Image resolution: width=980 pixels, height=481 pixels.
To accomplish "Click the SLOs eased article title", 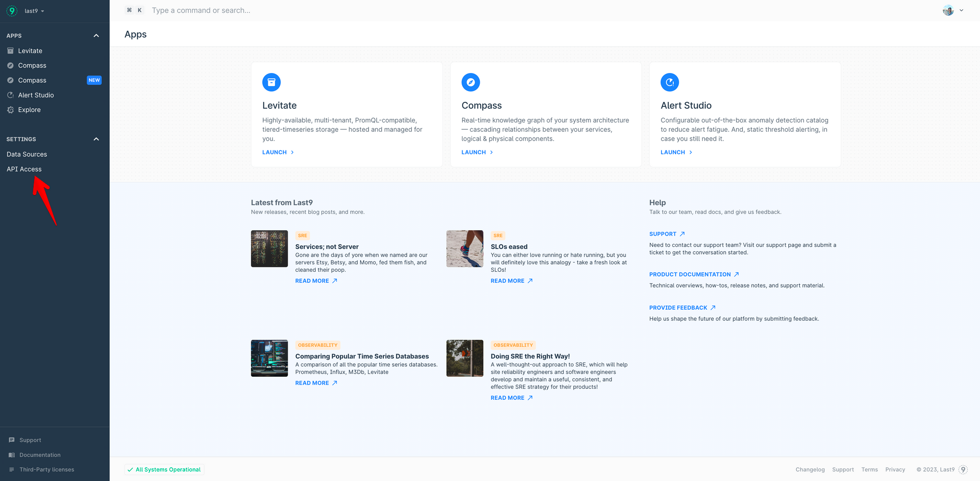I will pyautogui.click(x=509, y=247).
